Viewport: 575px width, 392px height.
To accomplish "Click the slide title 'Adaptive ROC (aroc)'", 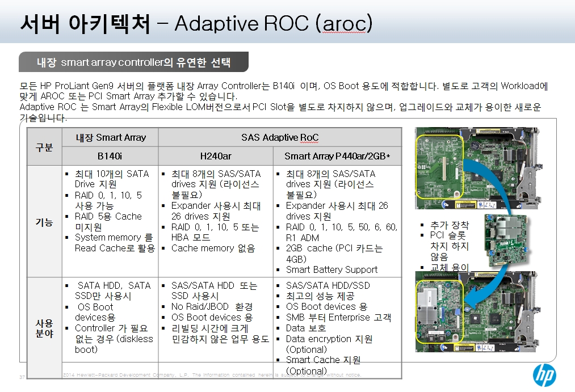I will pos(274,23).
